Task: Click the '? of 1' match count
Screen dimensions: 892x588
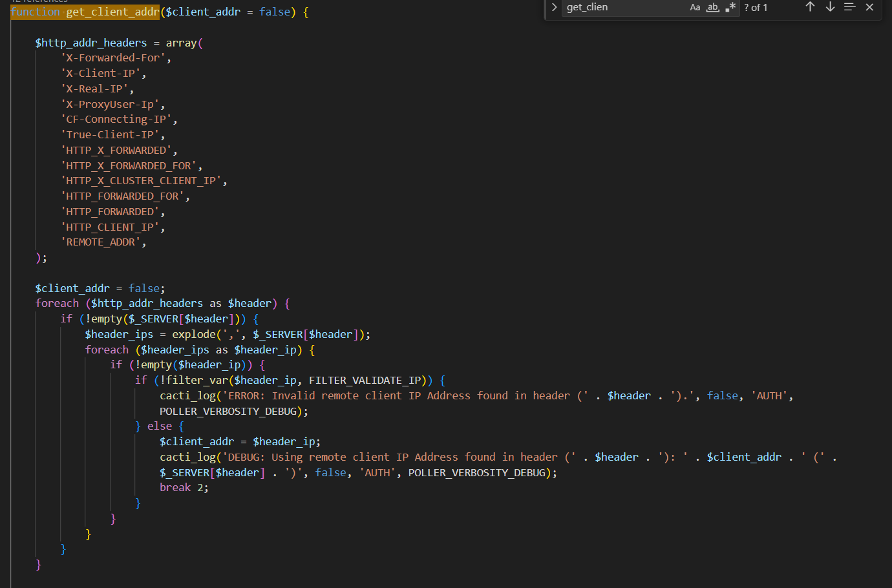Action: tap(756, 8)
